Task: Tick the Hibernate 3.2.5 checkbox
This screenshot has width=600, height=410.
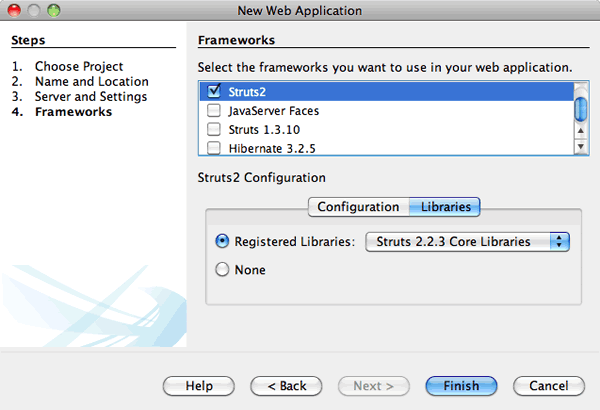Action: (x=213, y=148)
